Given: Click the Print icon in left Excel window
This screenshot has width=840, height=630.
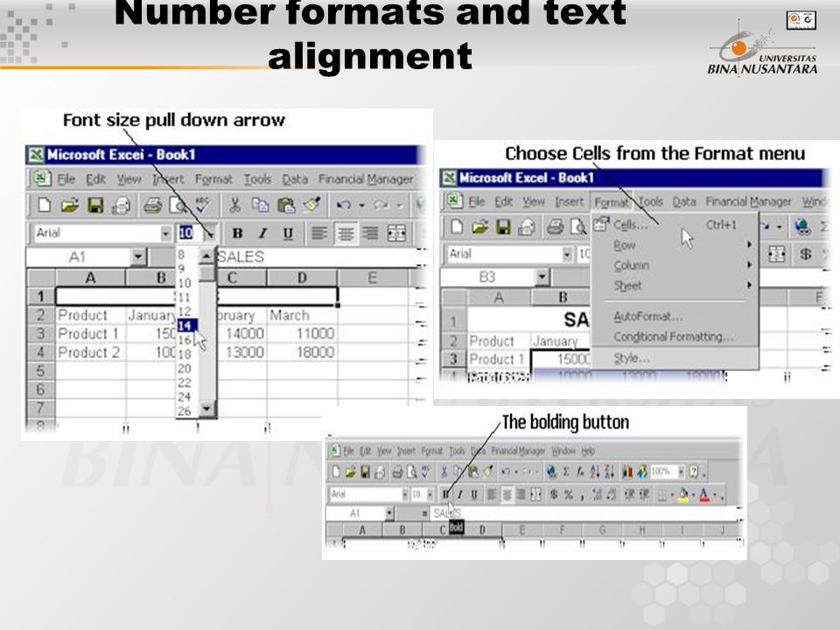Looking at the screenshot, I should [x=152, y=205].
